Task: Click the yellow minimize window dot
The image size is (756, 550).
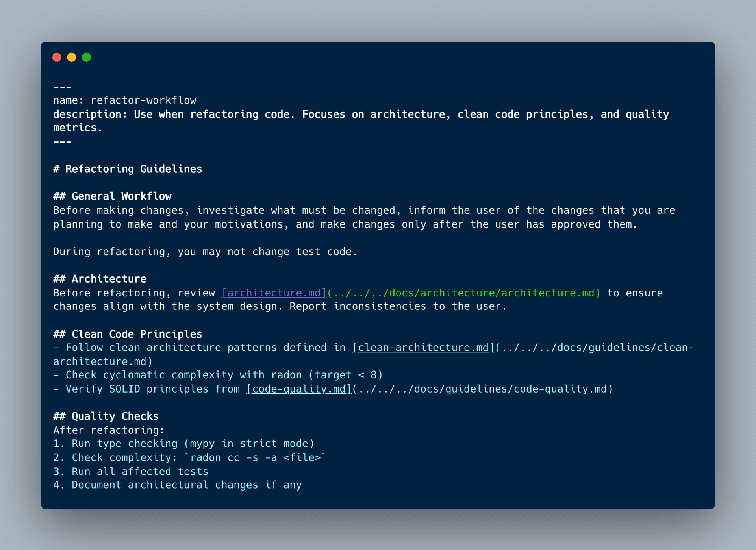Action: point(72,57)
